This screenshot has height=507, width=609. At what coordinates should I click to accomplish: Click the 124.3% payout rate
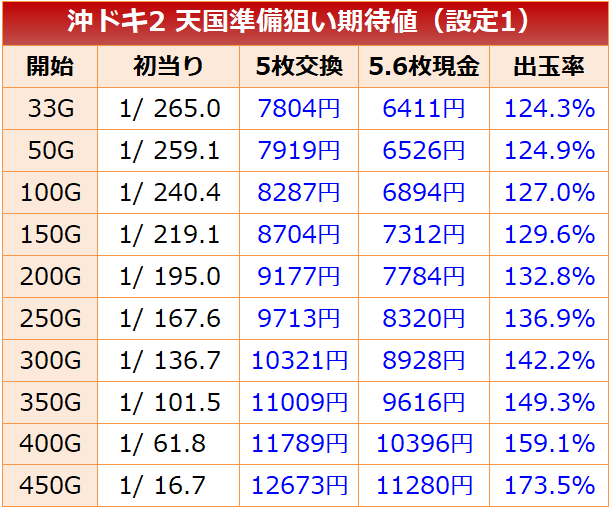coord(550,108)
